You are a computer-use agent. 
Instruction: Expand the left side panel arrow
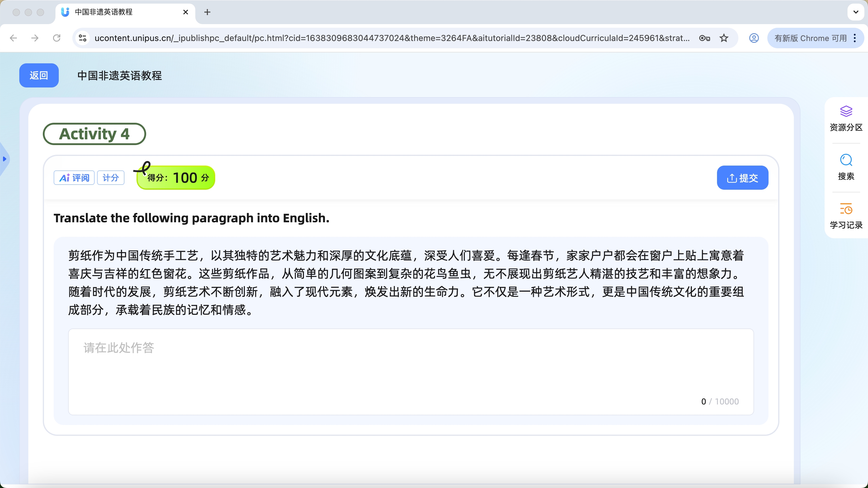pos(5,159)
